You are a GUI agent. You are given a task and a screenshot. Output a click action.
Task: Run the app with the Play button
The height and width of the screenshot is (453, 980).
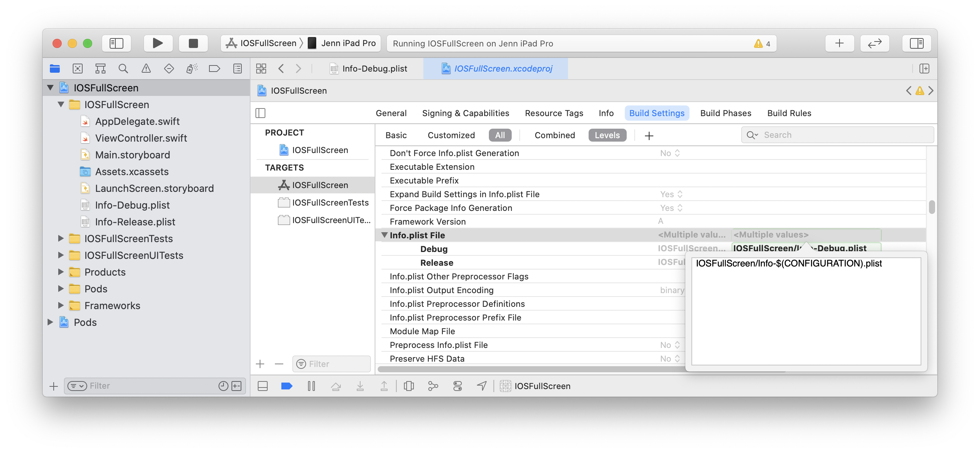[x=158, y=43]
